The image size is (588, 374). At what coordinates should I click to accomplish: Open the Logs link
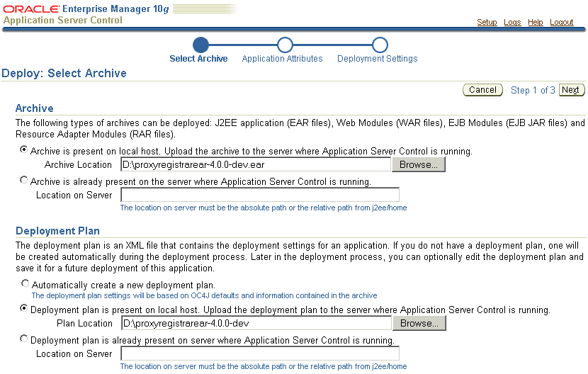point(512,22)
